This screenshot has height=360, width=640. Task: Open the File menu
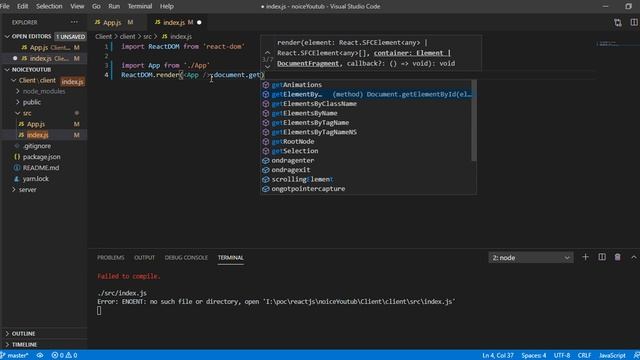5,6
